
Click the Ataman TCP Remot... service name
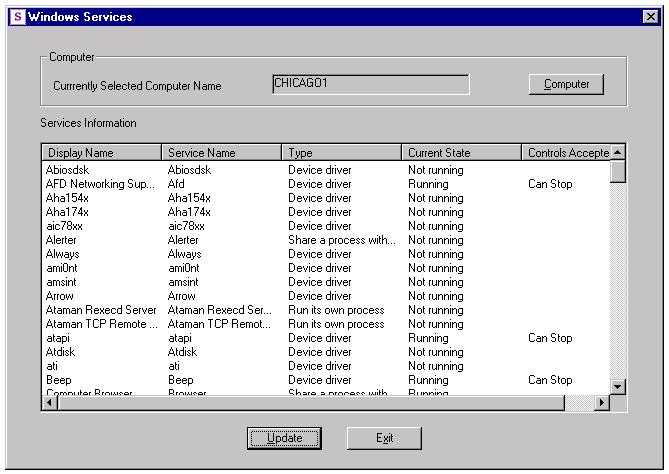[x=219, y=324]
